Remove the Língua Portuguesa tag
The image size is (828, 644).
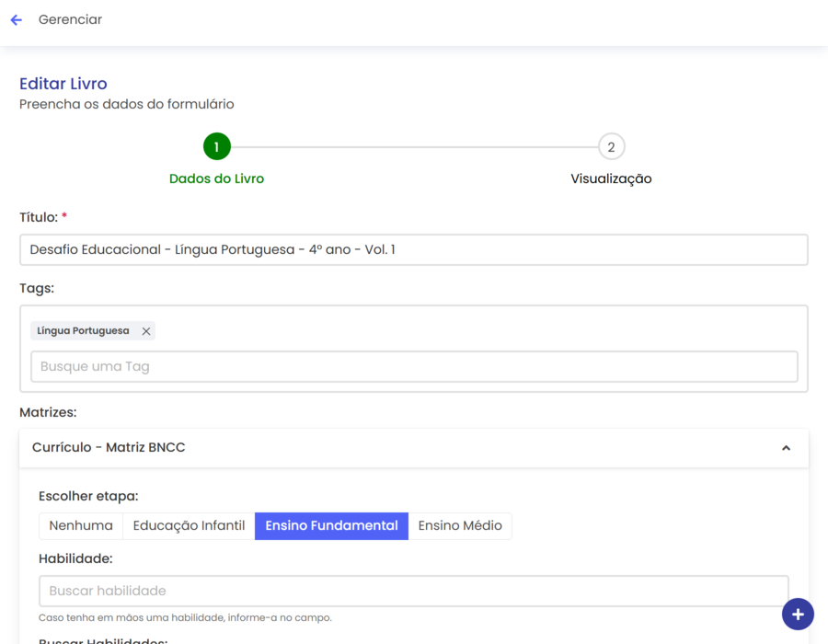(x=146, y=331)
